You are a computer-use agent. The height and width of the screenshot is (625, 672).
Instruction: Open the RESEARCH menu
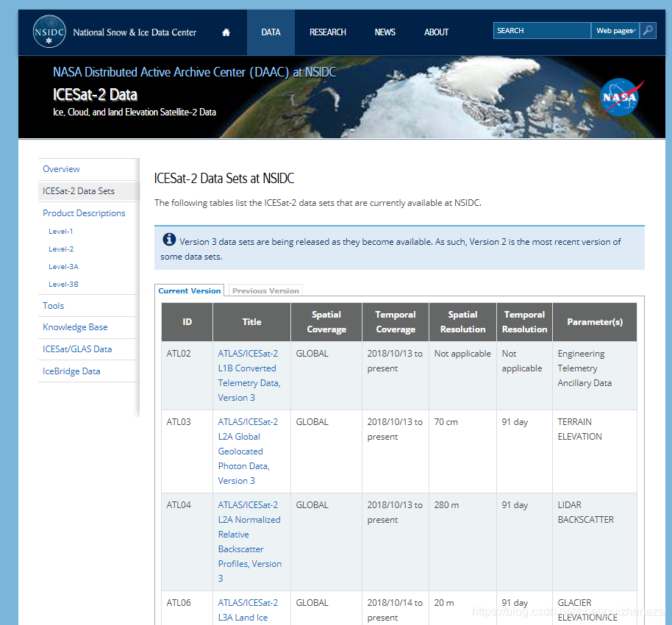coord(328,32)
